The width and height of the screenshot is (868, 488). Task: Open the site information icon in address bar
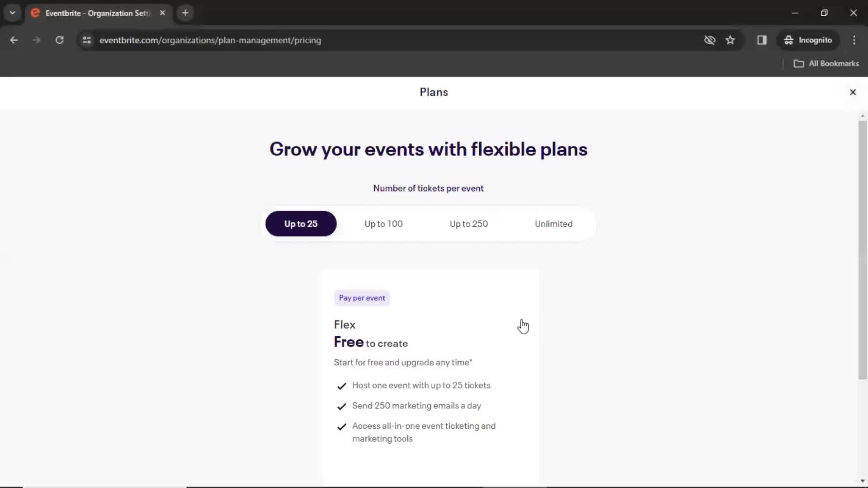pyautogui.click(x=87, y=40)
